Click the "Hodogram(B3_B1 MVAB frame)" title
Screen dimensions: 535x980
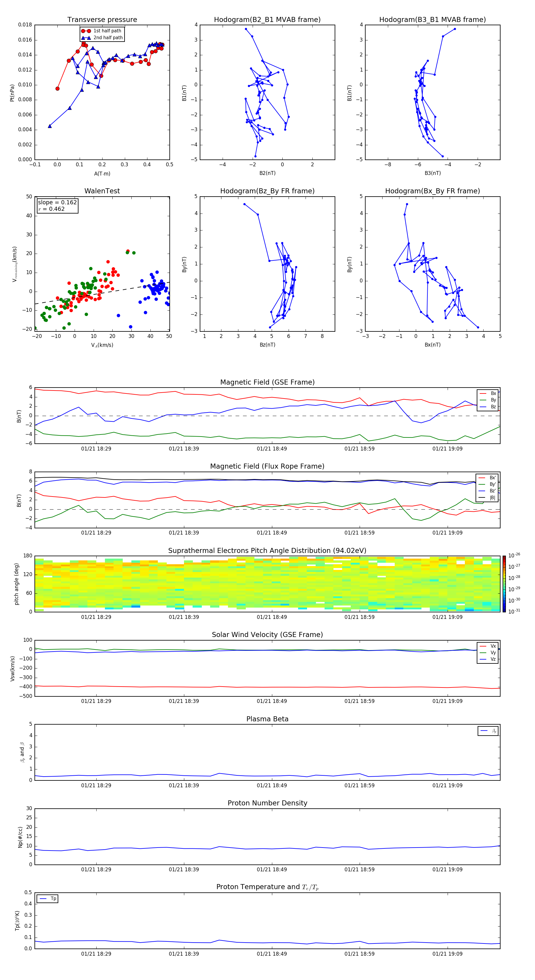432,20
